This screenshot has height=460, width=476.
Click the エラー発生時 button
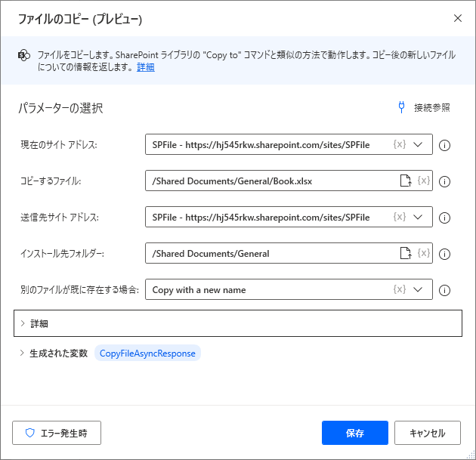[x=57, y=433]
